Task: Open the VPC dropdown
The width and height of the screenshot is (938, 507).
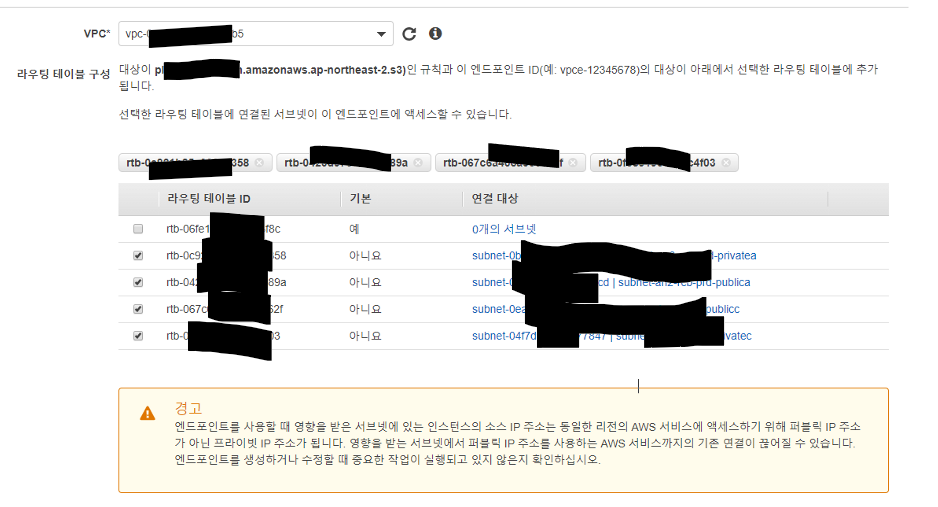Action: click(x=256, y=33)
